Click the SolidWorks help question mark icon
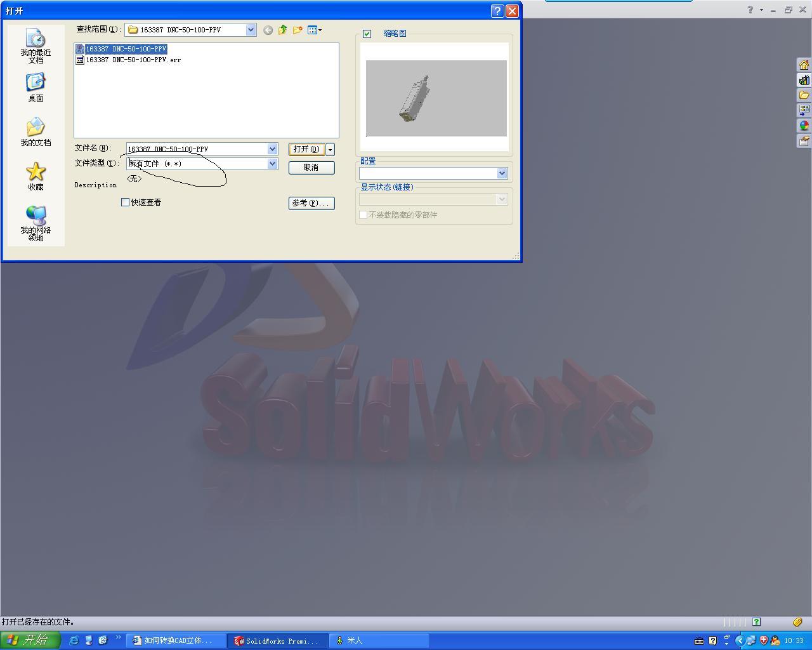The width and height of the screenshot is (812, 650). pos(750,10)
